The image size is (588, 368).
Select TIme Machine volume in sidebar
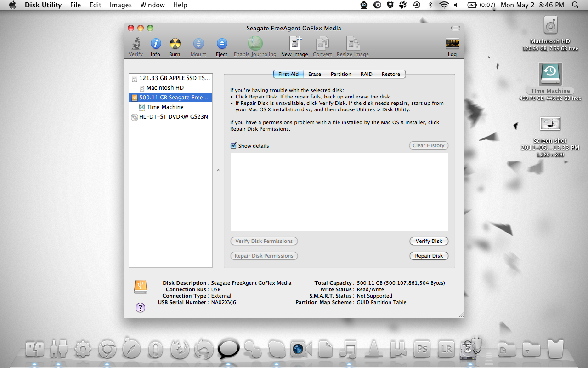pos(171,107)
